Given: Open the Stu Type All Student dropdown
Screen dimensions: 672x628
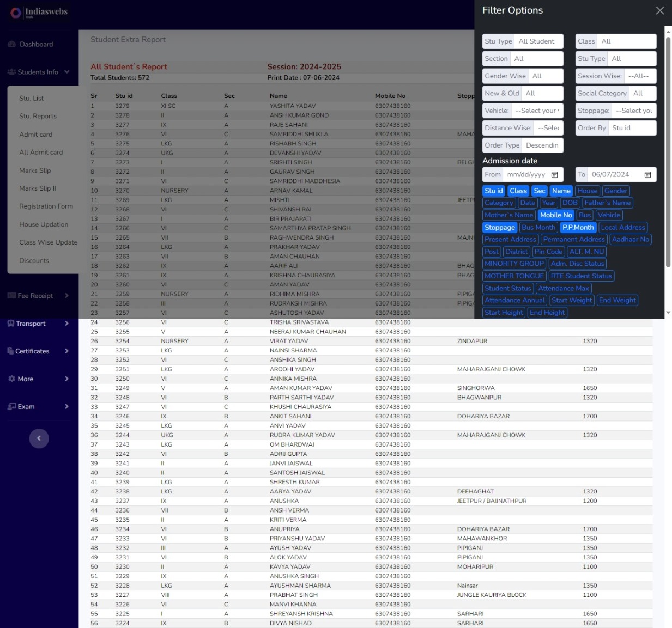Looking at the screenshot, I should [x=538, y=41].
